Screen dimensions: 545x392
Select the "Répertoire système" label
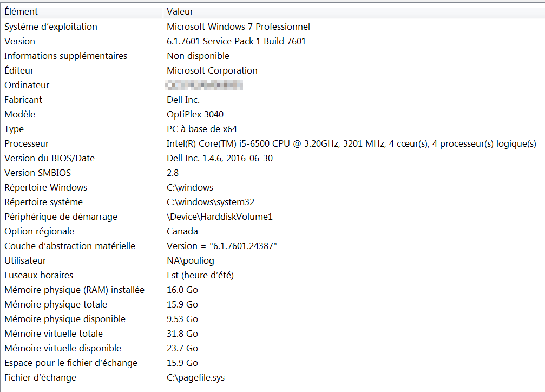43,202
